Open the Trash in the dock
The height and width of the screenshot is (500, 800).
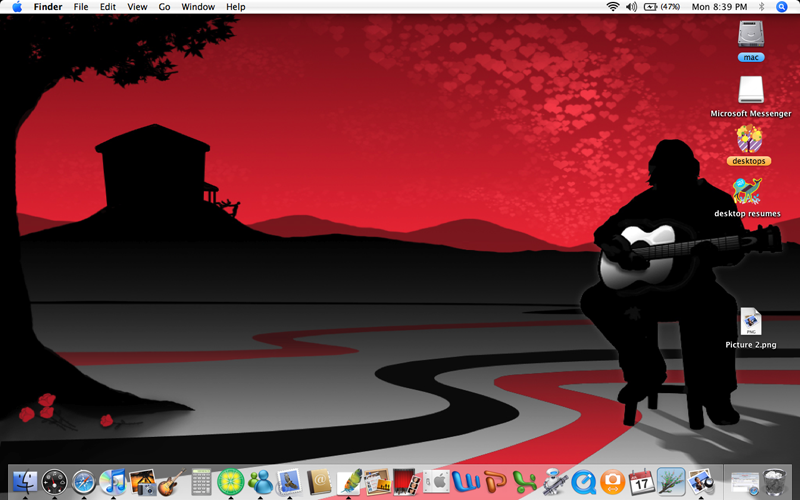[776, 482]
